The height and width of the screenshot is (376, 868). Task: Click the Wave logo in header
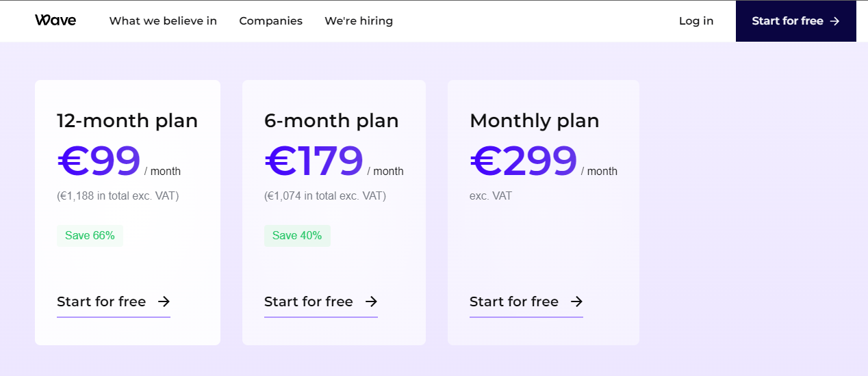(55, 21)
